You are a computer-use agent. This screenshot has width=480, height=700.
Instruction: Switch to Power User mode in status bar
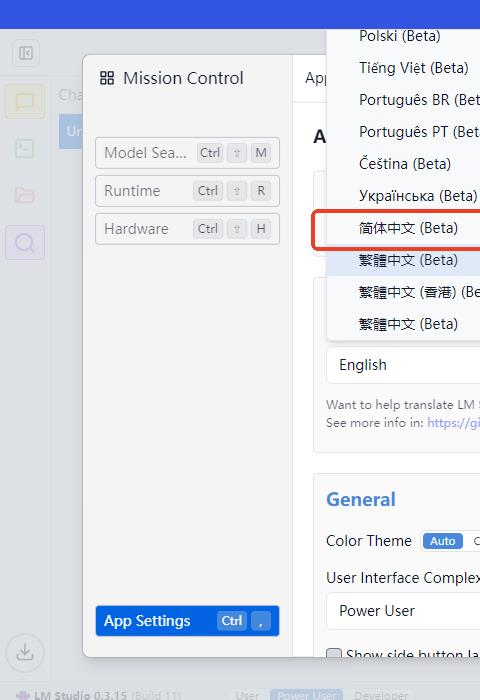coord(306,696)
